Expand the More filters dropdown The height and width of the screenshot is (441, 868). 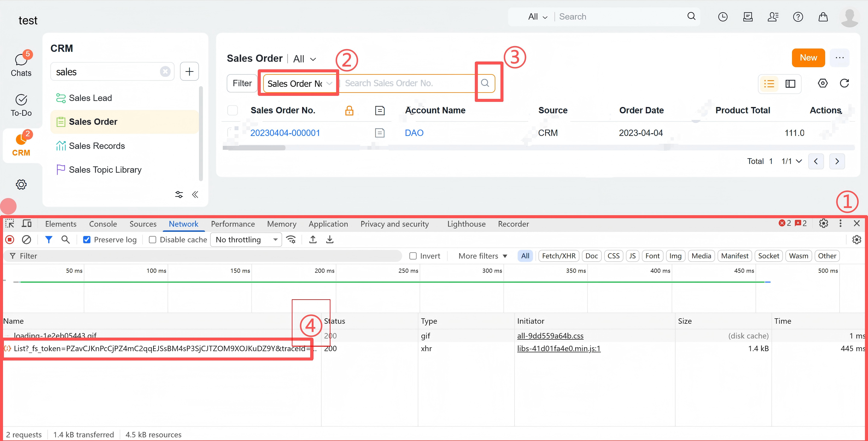[482, 256]
